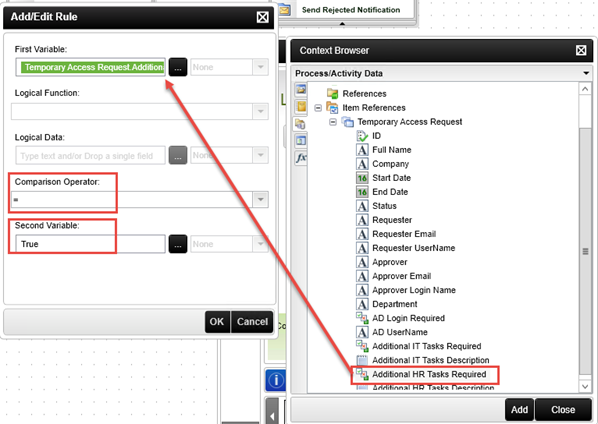Open Logical Data None dropdown
Image resolution: width=598 pixels, height=424 pixels.
click(x=260, y=155)
